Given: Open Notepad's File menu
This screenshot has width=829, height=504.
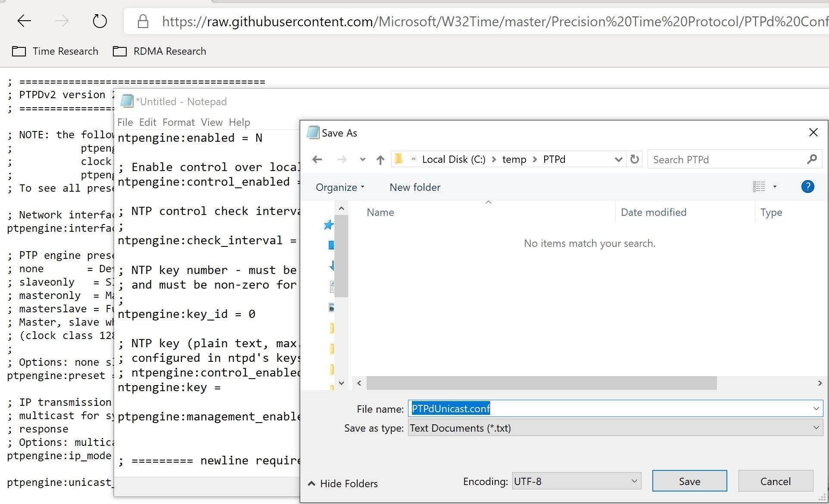Looking at the screenshot, I should 125,122.
